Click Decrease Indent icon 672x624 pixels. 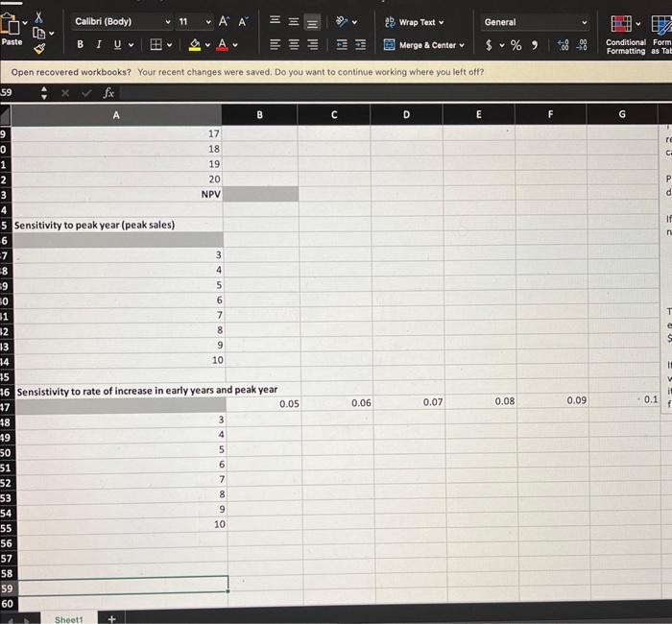coord(342,44)
